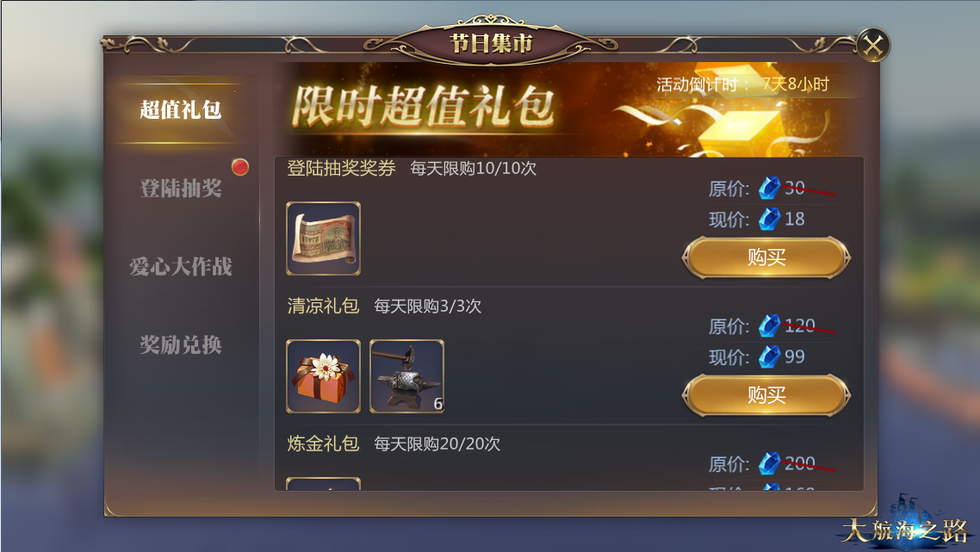980x552 pixels.
Task: Close the 节日集市 window with X button
Action: coord(872,45)
